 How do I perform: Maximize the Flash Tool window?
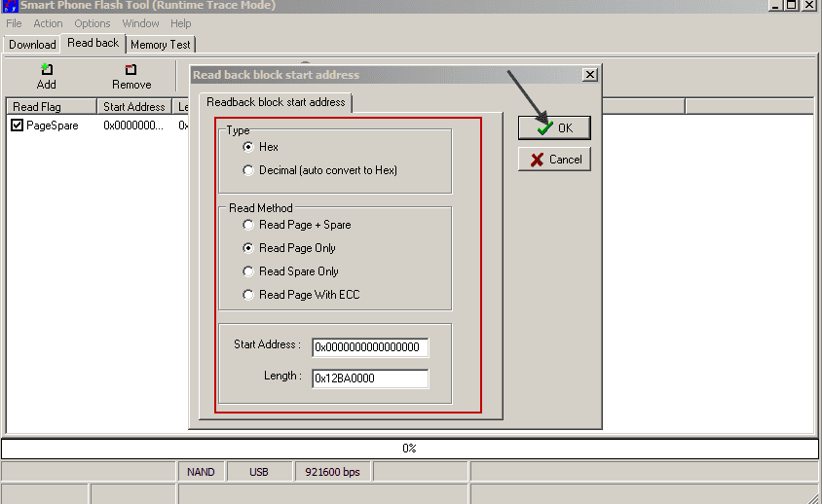792,5
